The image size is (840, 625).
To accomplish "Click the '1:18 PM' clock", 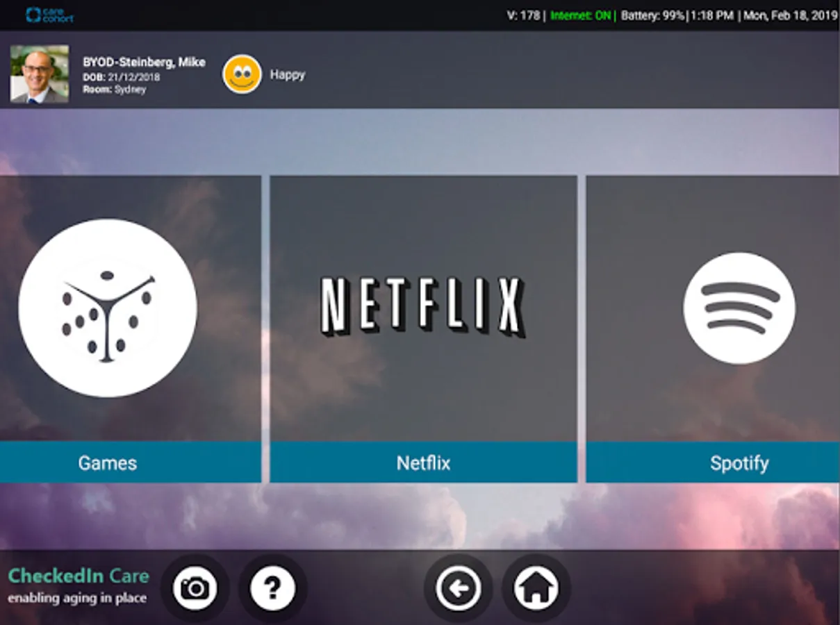I will tap(711, 15).
